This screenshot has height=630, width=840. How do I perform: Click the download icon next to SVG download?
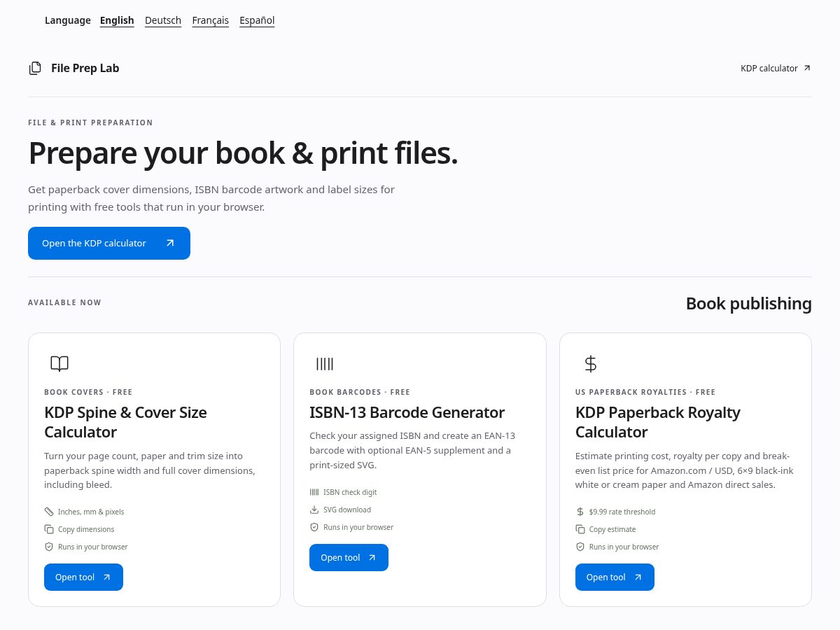click(314, 510)
